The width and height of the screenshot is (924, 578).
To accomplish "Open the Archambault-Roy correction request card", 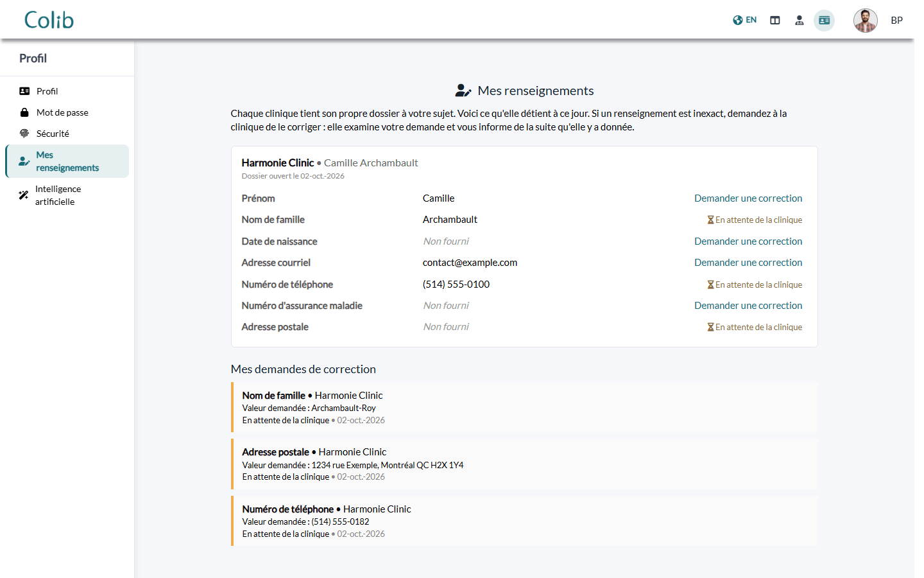I will coord(524,408).
